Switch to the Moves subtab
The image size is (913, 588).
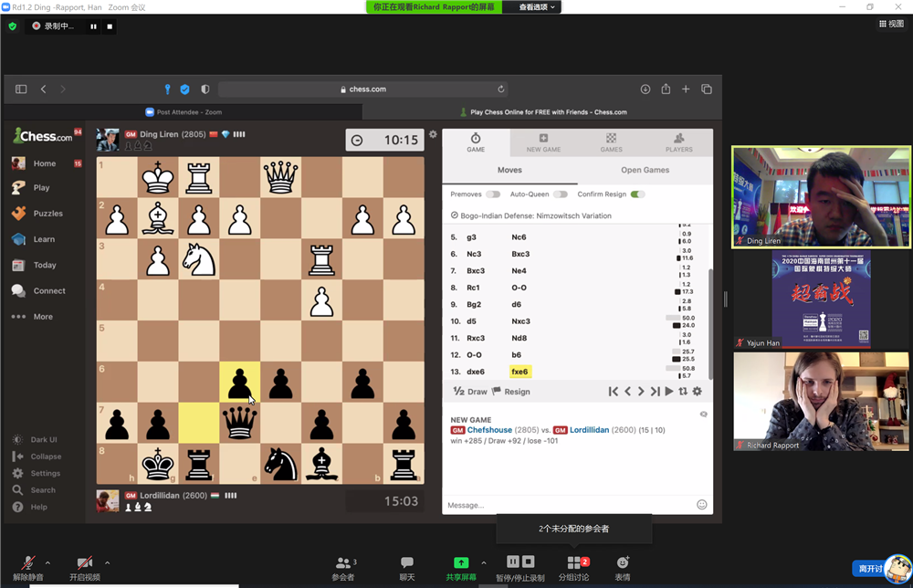[x=509, y=170]
